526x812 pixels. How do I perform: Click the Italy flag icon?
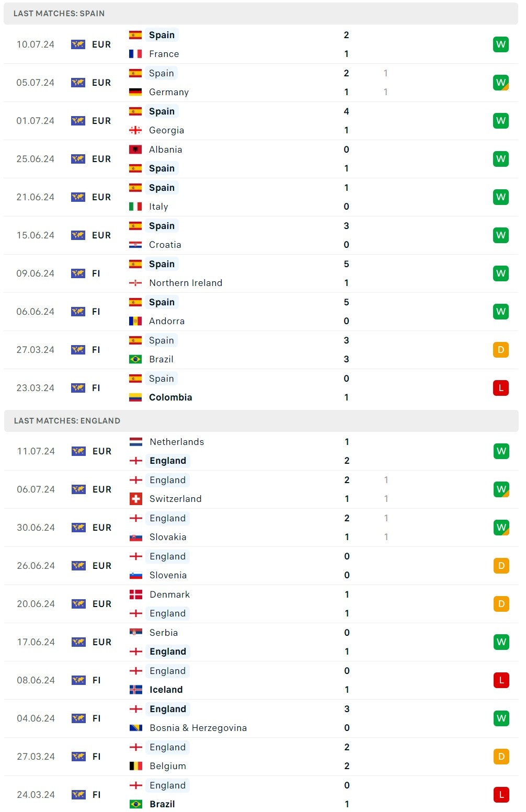coord(135,207)
